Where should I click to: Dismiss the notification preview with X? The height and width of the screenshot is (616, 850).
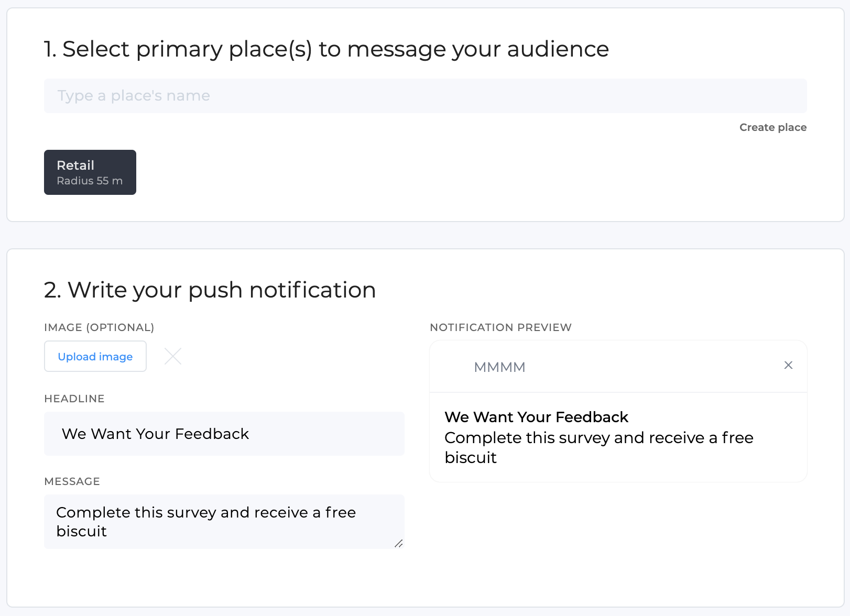point(788,365)
